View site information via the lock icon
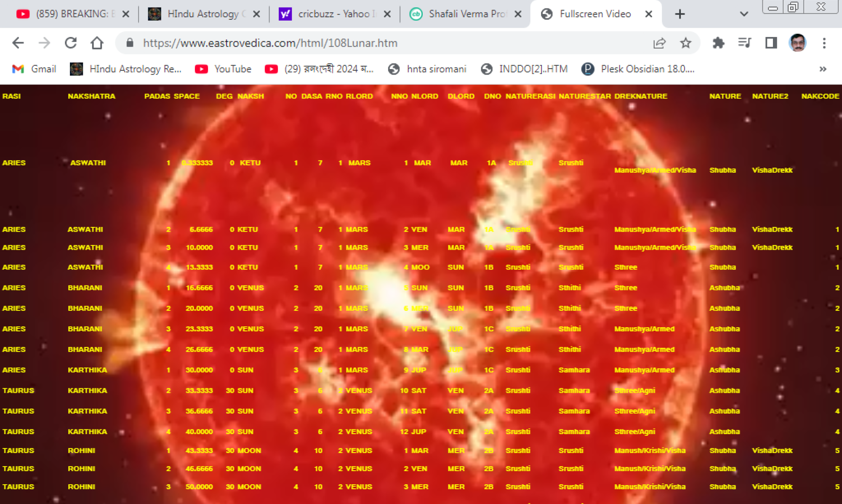This screenshot has width=842, height=504. click(130, 43)
